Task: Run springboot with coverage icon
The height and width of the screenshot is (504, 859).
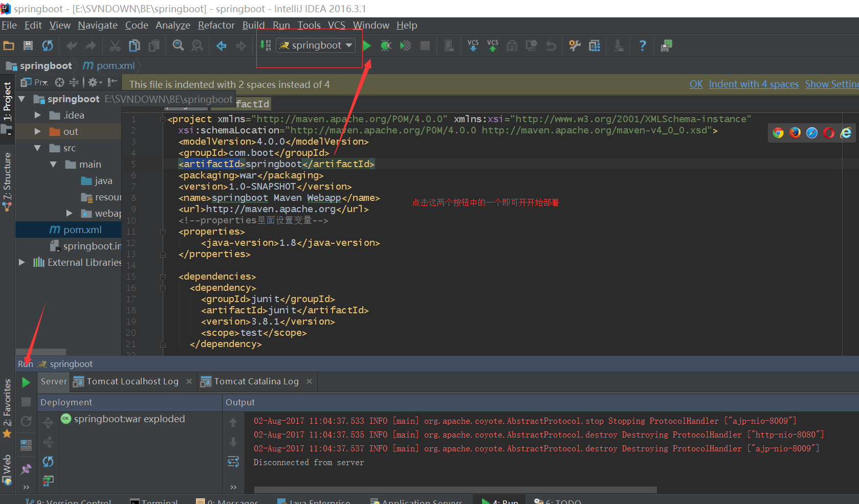Action: pyautogui.click(x=405, y=45)
